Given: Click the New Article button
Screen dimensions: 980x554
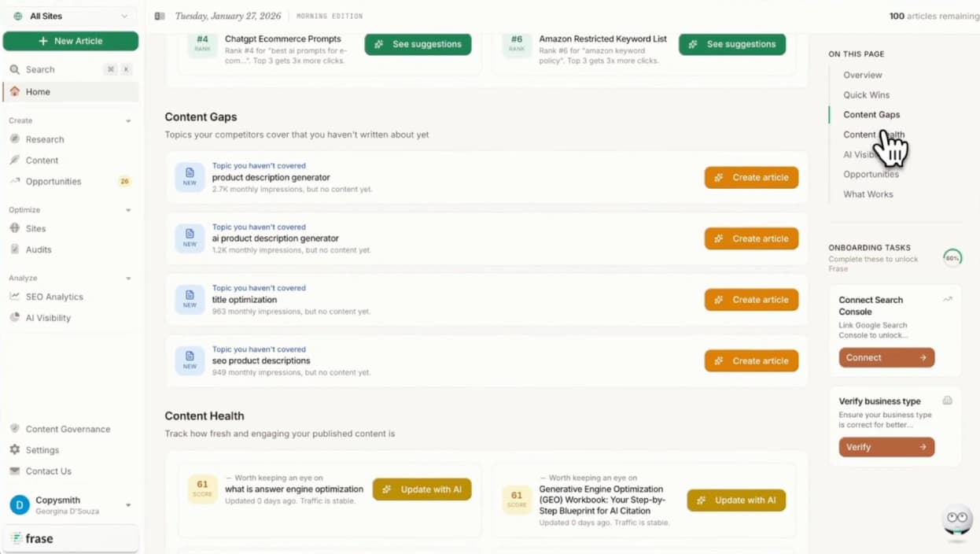Looking at the screenshot, I should (71, 41).
